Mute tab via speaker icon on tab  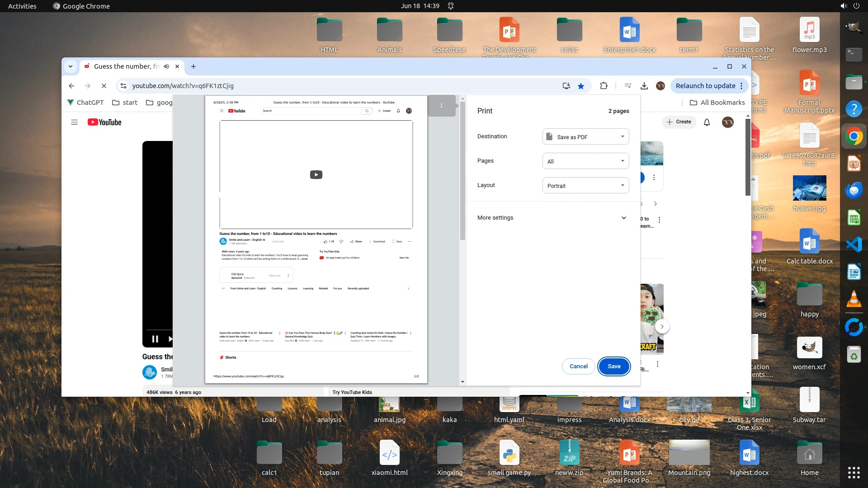click(166, 66)
